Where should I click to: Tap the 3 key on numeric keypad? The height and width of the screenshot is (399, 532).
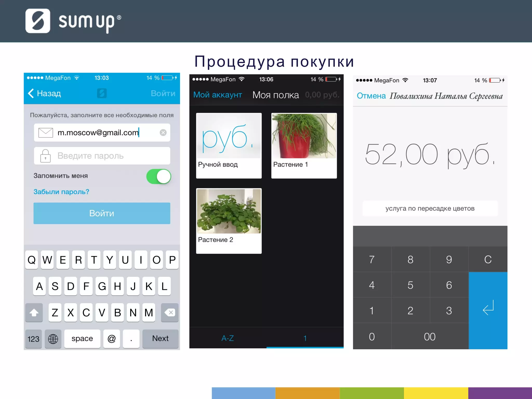[x=449, y=310]
